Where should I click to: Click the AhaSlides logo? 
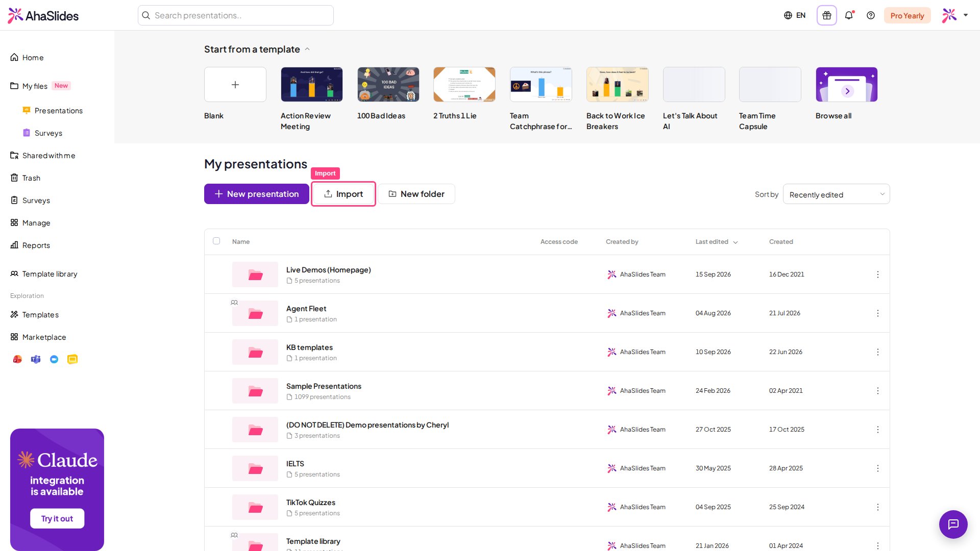tap(43, 16)
